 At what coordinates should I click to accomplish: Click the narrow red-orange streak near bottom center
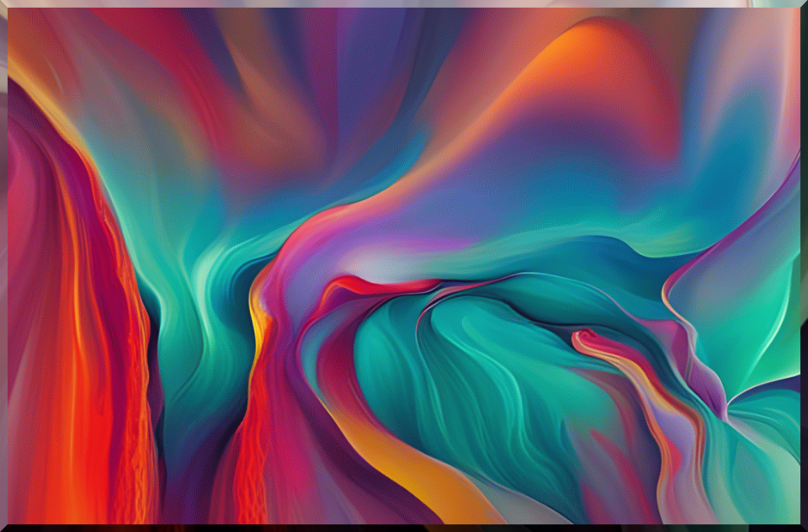click(251, 455)
